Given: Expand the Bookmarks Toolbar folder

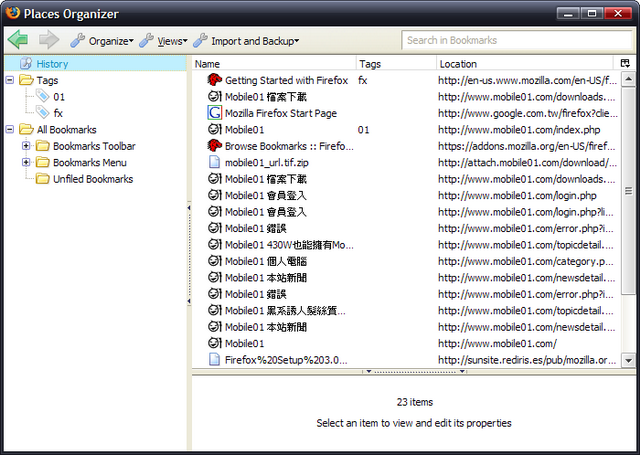Looking at the screenshot, I should 26,146.
